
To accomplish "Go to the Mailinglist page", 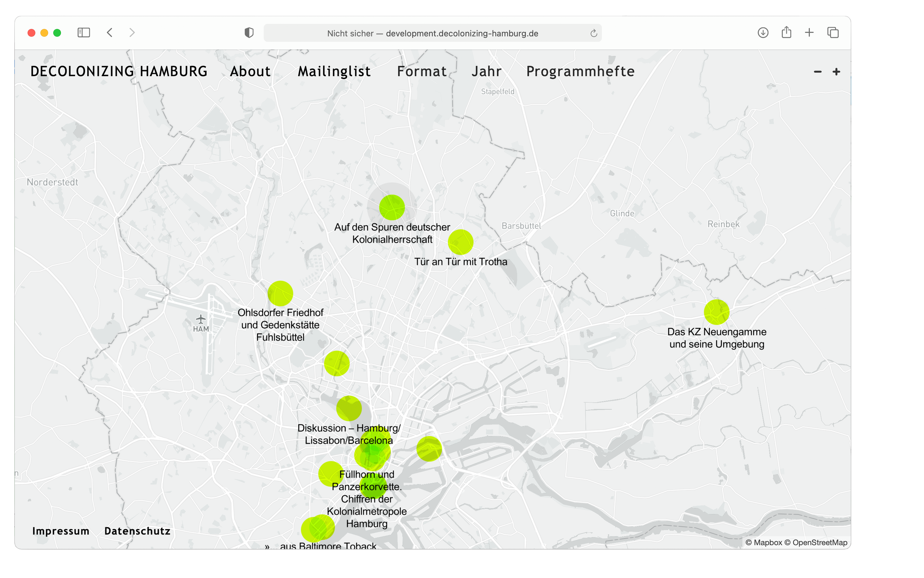I will pos(334,71).
